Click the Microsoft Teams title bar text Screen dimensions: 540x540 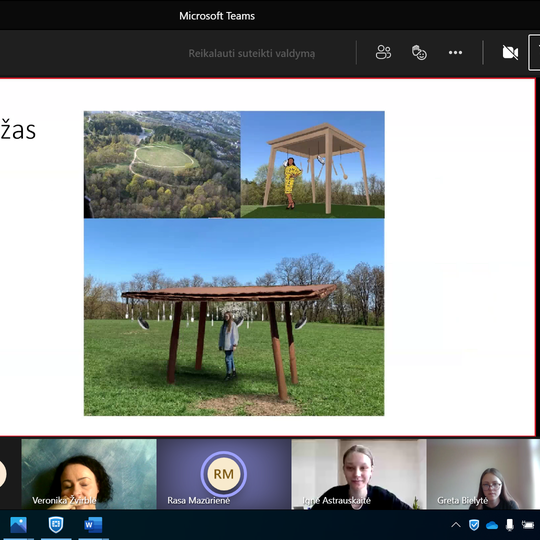click(x=217, y=16)
